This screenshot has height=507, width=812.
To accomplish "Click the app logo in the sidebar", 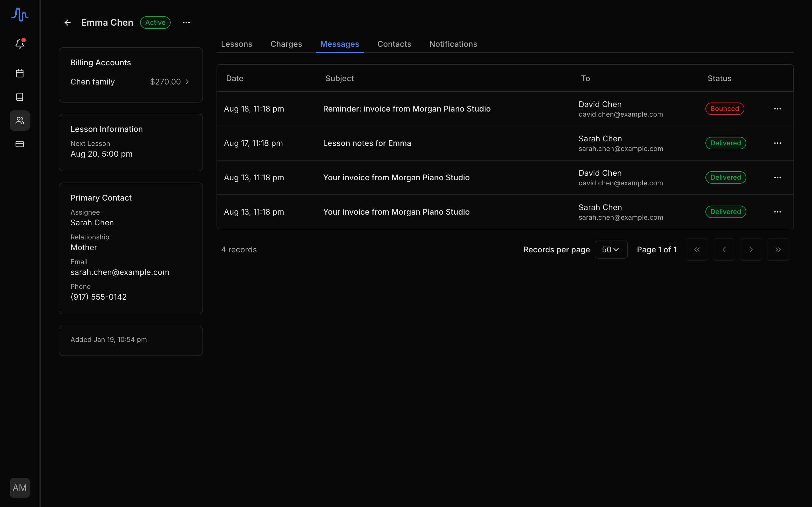I will click(x=20, y=14).
